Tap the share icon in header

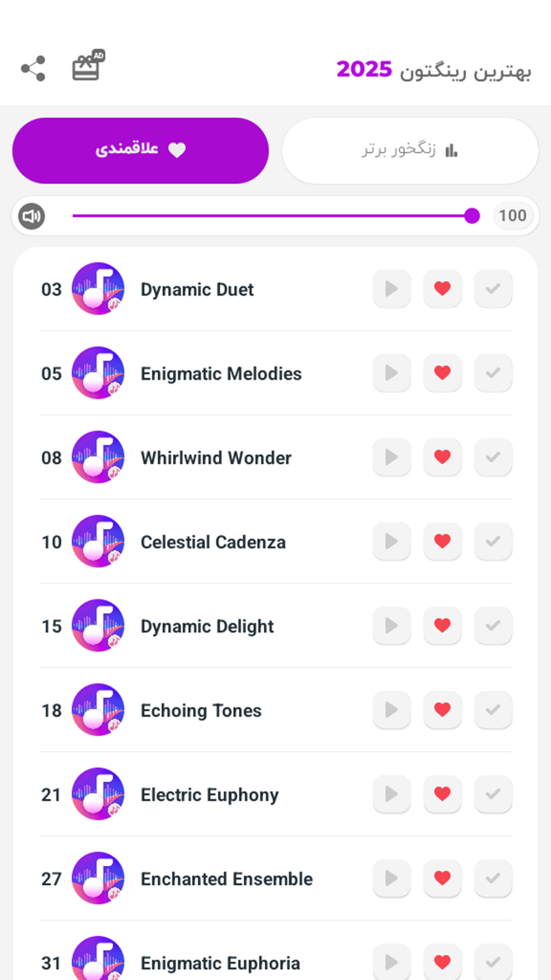33,69
